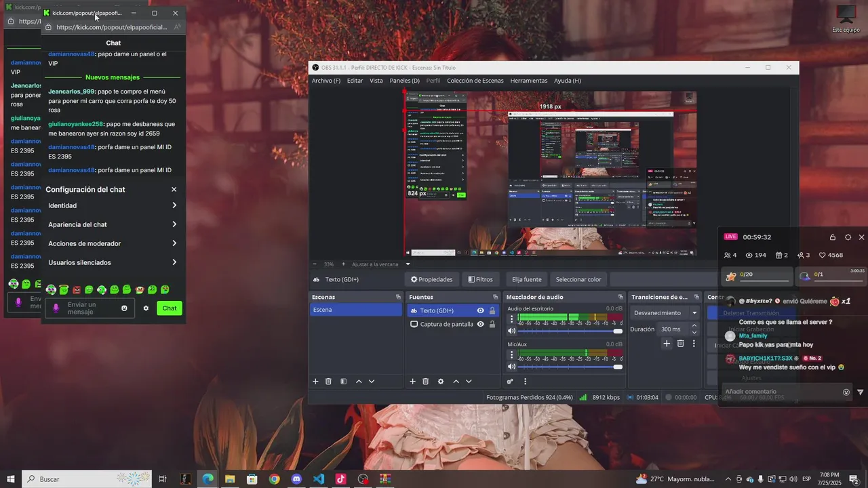Pop out the Mezclador de audio dock
The height and width of the screenshot is (488, 868).
pyautogui.click(x=620, y=297)
